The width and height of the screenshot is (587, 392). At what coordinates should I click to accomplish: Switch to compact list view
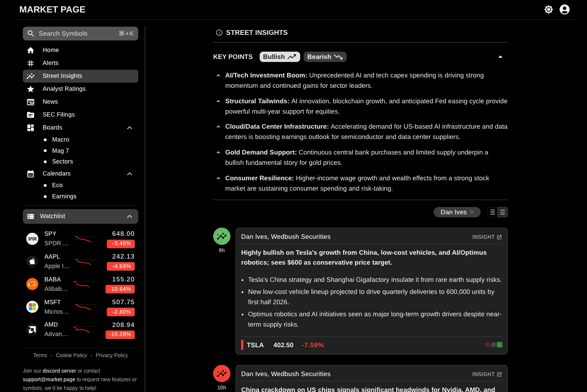point(493,212)
